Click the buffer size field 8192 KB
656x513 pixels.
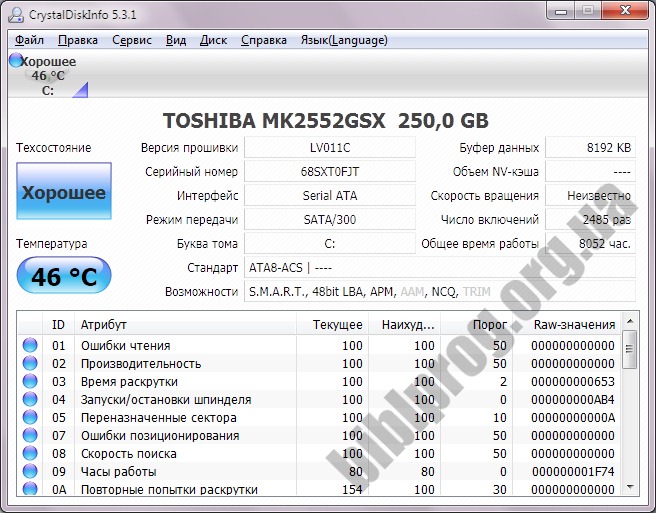[590, 147]
